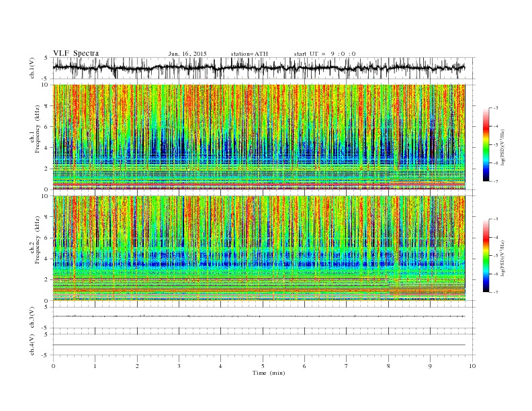Click time axis tick label "1"
Image resolution: width=532 pixels, height=411 pixels.
(x=95, y=366)
